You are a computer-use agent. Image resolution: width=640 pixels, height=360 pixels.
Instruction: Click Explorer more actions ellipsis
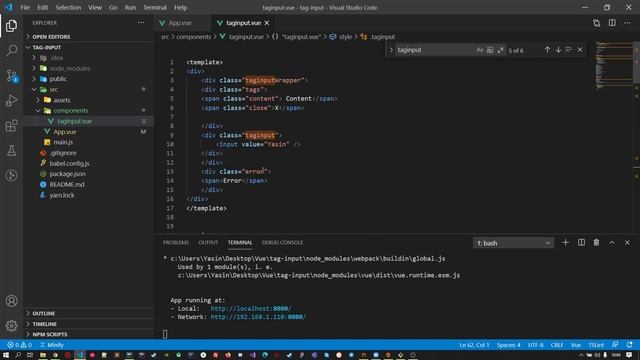click(x=141, y=23)
